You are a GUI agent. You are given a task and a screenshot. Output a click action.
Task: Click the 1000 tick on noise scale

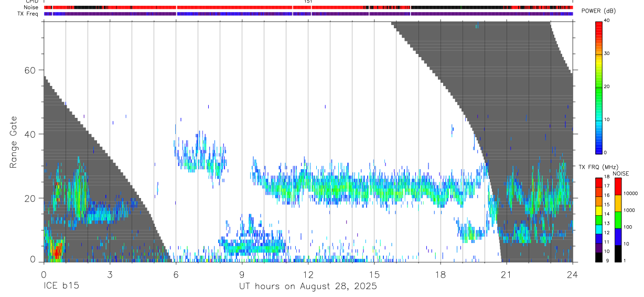click(x=629, y=210)
